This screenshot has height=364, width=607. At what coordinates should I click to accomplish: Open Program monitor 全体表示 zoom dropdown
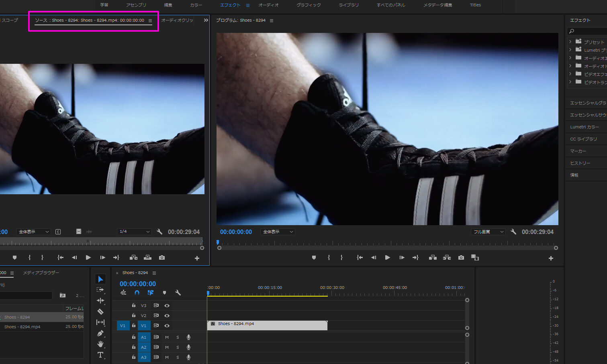[278, 232]
